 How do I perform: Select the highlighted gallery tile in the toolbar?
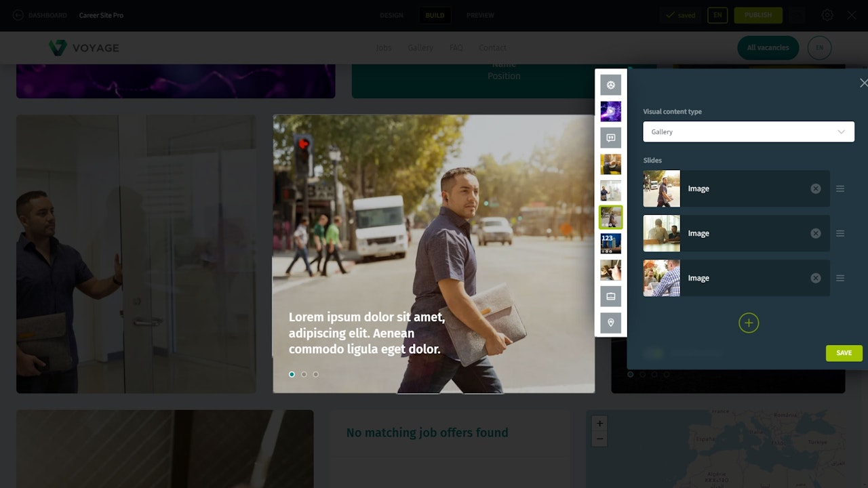point(611,217)
